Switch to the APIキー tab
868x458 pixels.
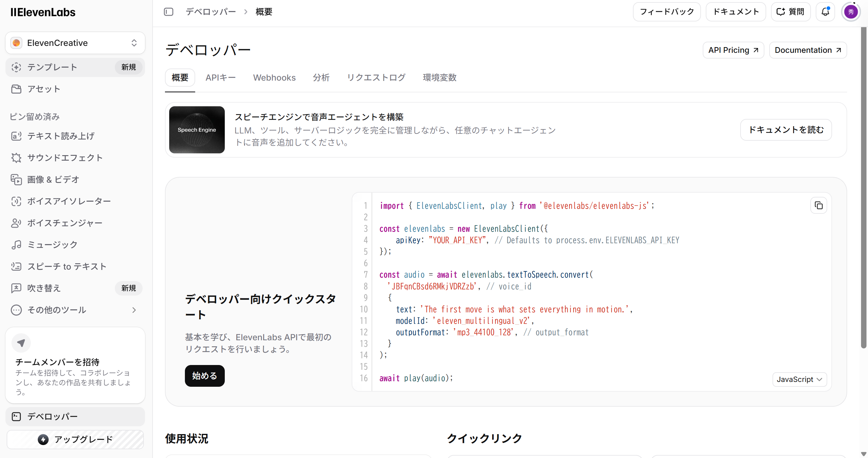(221, 78)
